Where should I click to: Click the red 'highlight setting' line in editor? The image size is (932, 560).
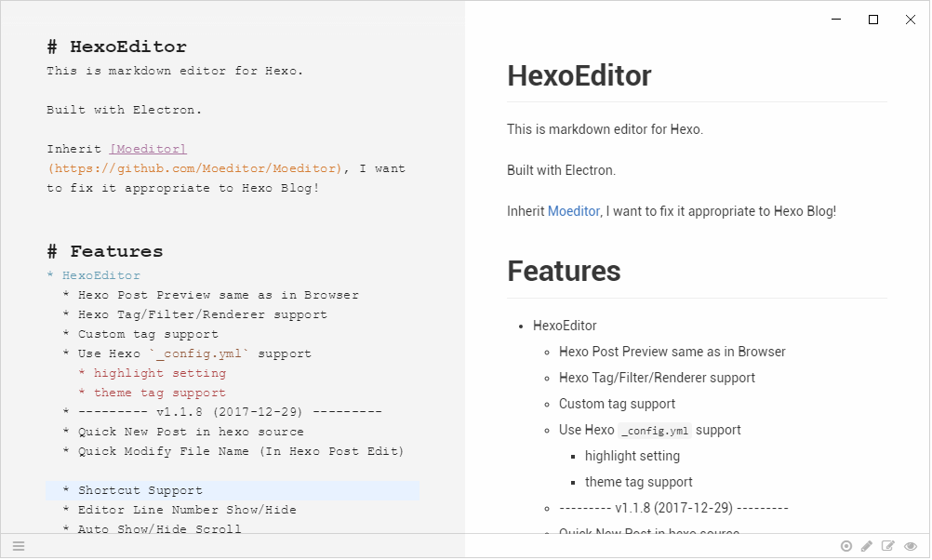pos(153,373)
